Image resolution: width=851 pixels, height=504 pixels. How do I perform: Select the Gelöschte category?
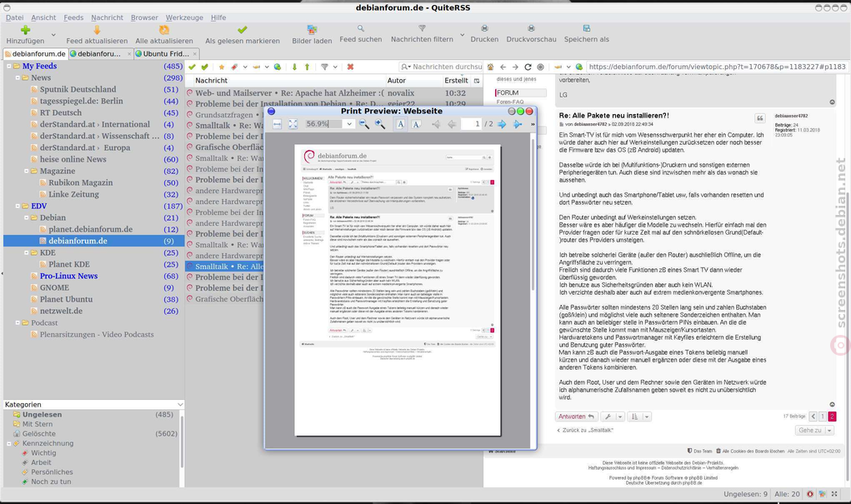(38, 434)
